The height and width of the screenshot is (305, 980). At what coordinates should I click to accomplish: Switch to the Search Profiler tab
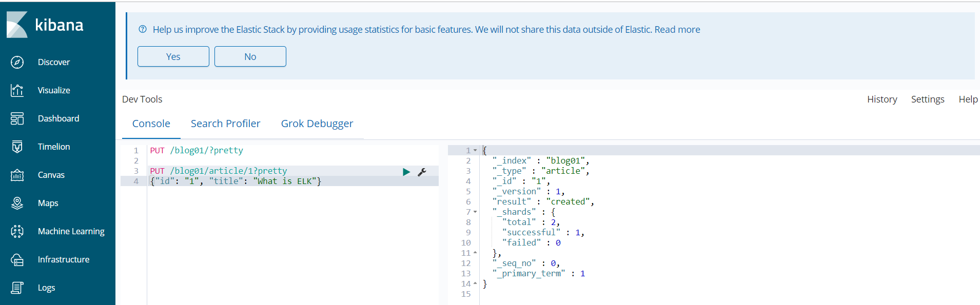tap(225, 124)
